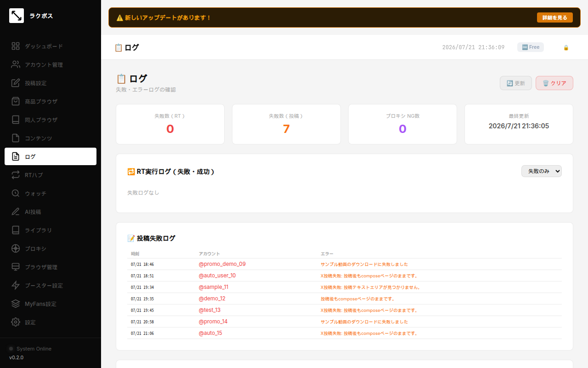Click account @auto_user_10

click(x=217, y=276)
